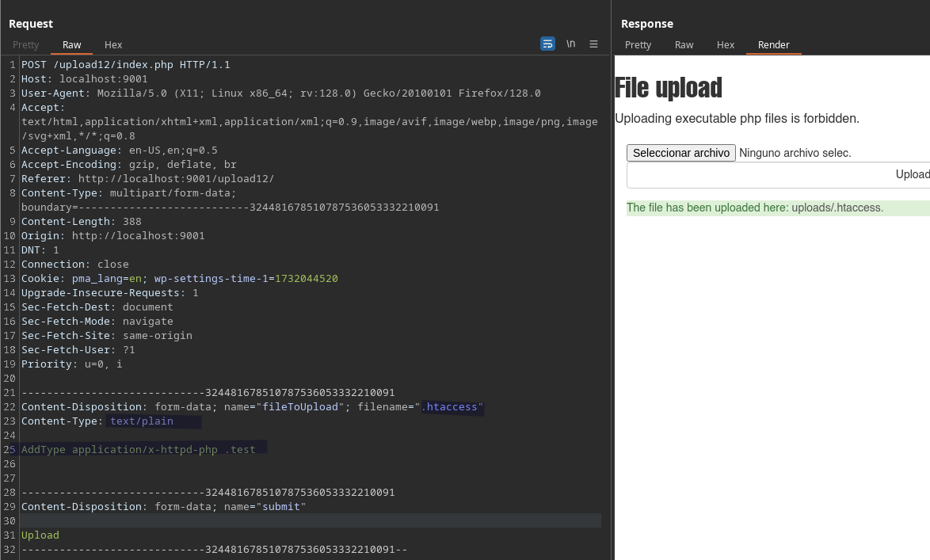The width and height of the screenshot is (930, 560).
Task: Click the Accept-Language header line
Action: pos(119,150)
